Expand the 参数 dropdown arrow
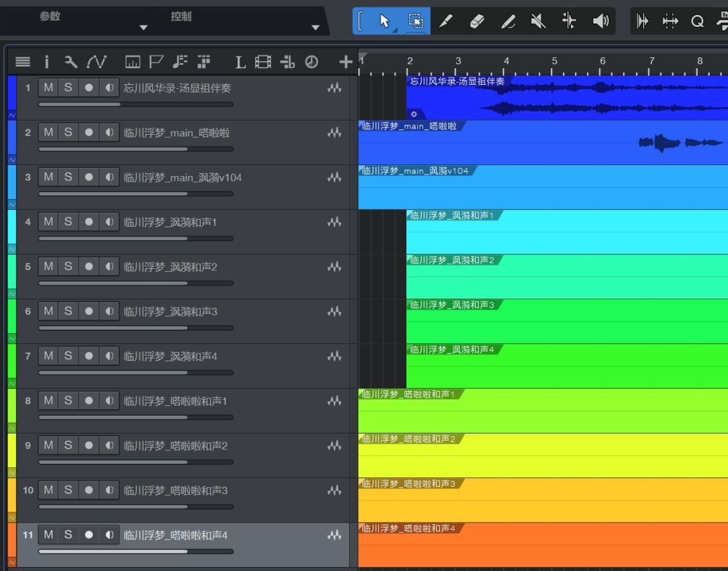 coord(143,28)
